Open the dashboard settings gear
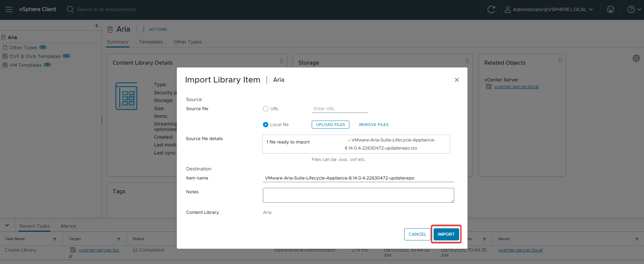This screenshot has width=644, height=264. coord(636,58)
